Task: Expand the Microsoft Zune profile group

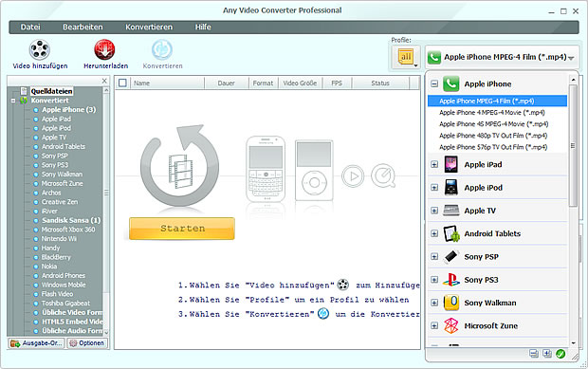Action: (434, 326)
